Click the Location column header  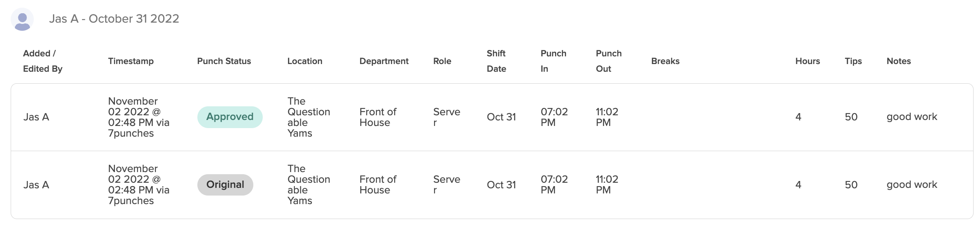[x=305, y=61]
